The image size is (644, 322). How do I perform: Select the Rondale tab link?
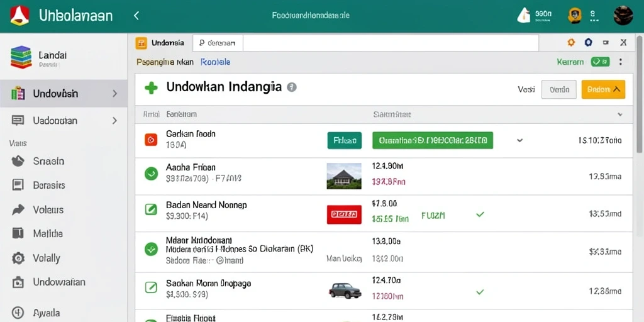215,62
